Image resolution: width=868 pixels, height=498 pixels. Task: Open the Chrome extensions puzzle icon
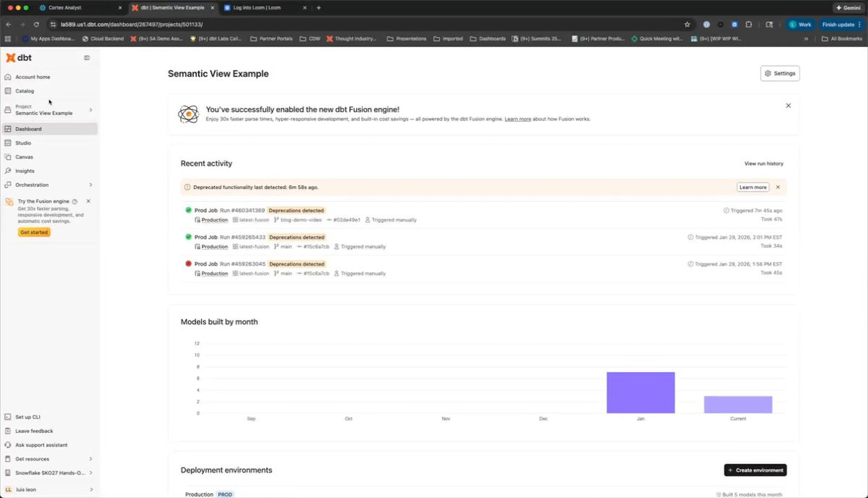click(x=749, y=24)
